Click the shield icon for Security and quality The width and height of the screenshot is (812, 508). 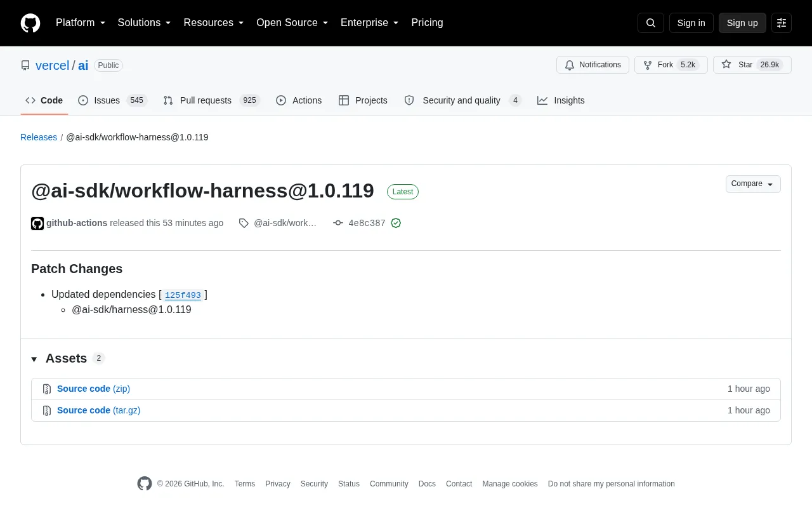pyautogui.click(x=409, y=100)
